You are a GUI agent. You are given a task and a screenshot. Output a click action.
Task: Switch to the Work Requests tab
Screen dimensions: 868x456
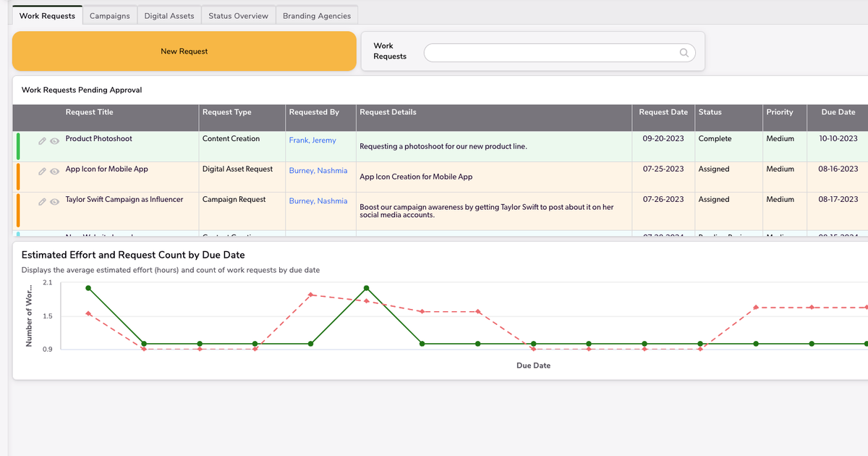[x=47, y=16]
